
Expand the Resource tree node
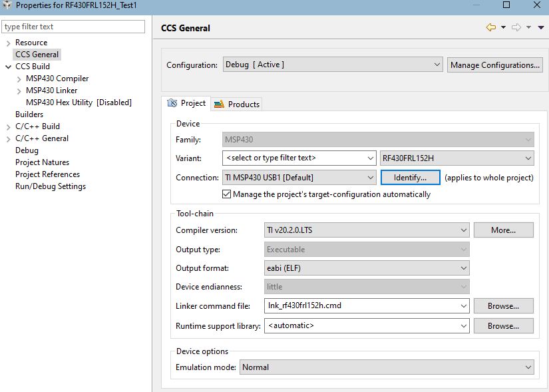click(x=9, y=43)
